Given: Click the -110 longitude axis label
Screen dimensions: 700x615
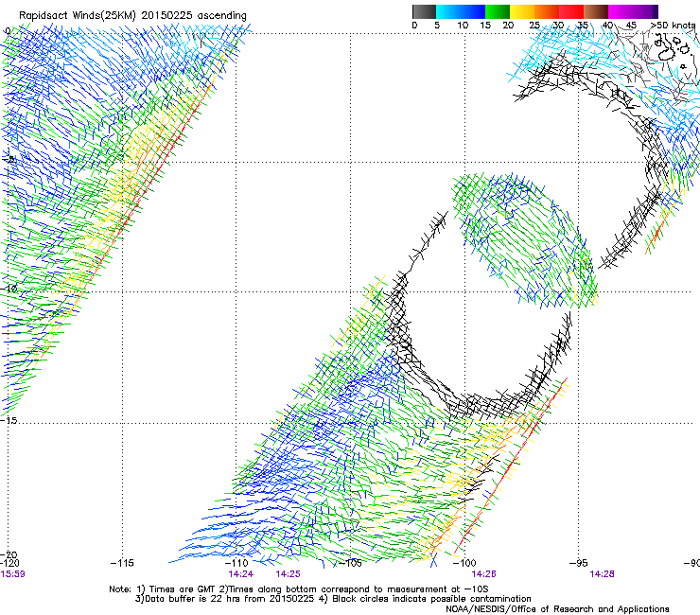Looking at the screenshot, I should tap(236, 563).
